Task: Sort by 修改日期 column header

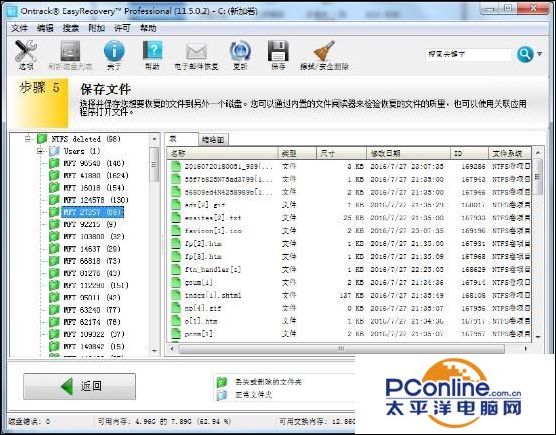Action: pos(408,153)
